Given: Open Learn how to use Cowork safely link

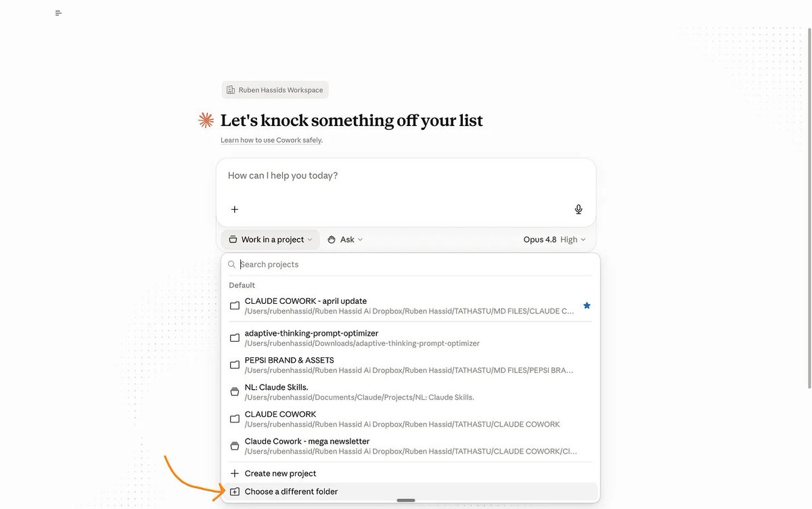Looking at the screenshot, I should pyautogui.click(x=271, y=140).
